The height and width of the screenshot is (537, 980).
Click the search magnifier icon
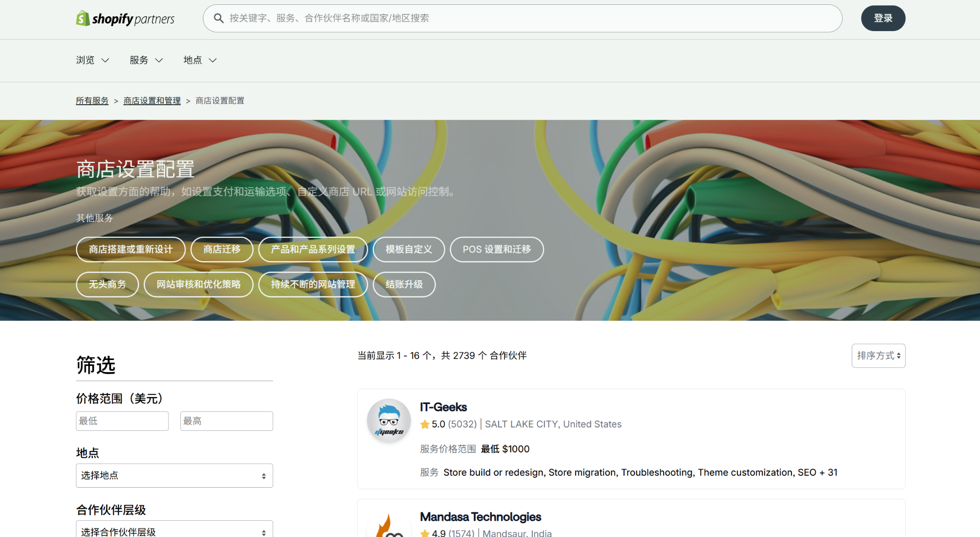point(219,18)
